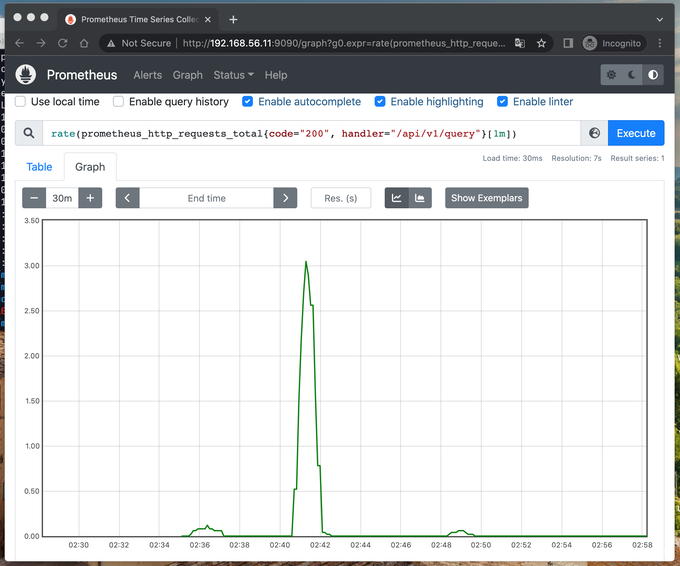
Task: Open the Alerts page
Action: coord(147,75)
